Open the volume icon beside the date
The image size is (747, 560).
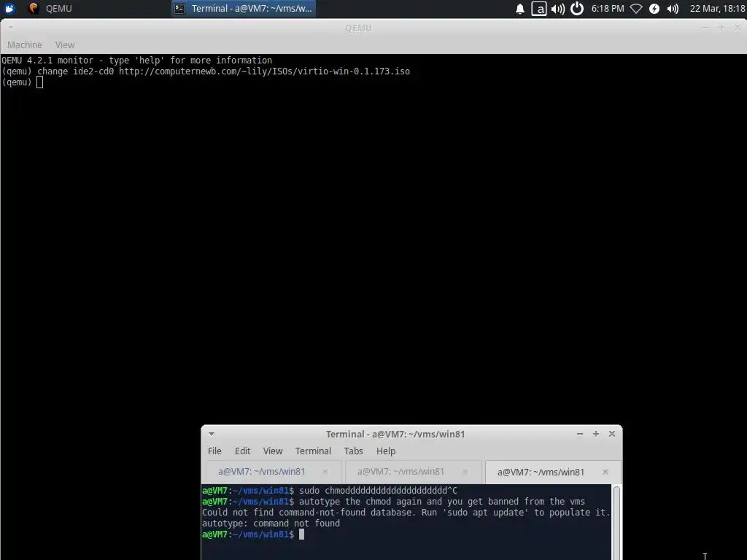click(673, 9)
